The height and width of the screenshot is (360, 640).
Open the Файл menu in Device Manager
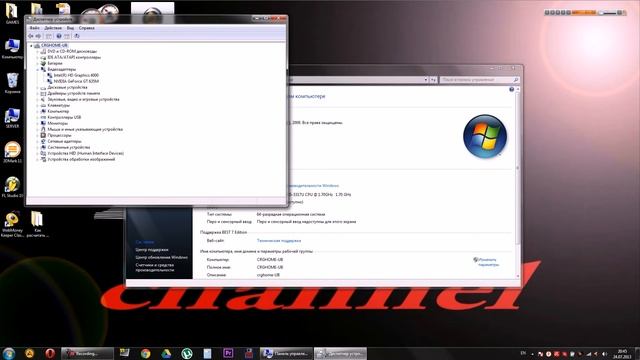click(x=35, y=28)
